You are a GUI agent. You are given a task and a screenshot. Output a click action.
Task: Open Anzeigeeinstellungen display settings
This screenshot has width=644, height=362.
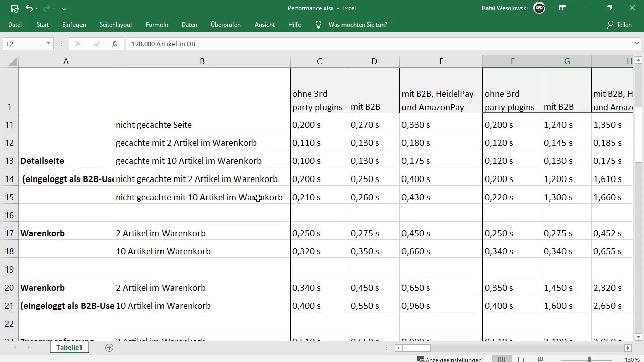[x=449, y=359]
